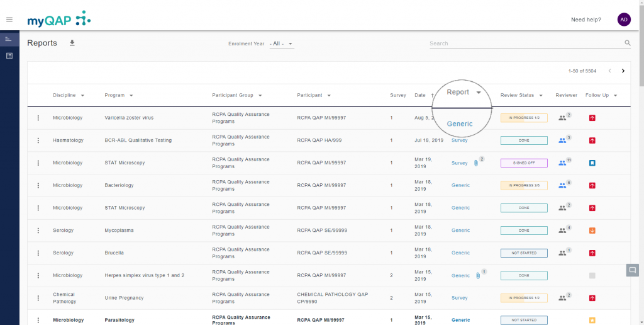Viewport: 644px width, 325px height.
Task: Open the Generic report for Mycoplasma
Action: [460, 231]
